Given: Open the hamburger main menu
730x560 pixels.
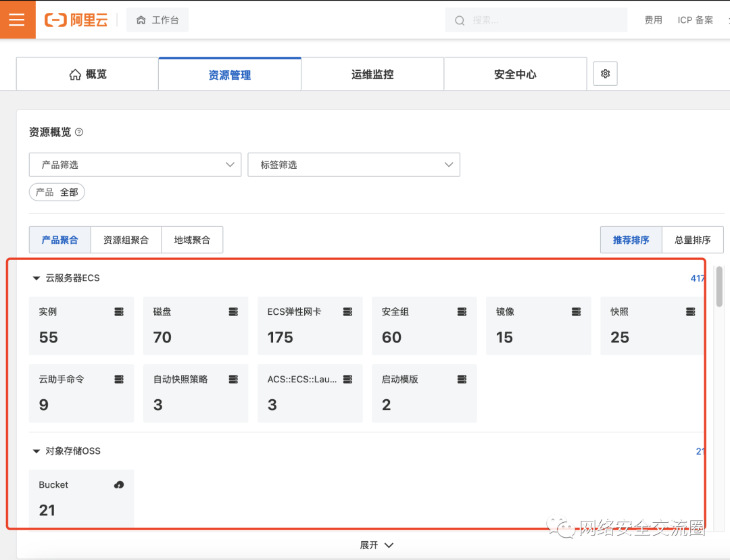Looking at the screenshot, I should click(17, 20).
